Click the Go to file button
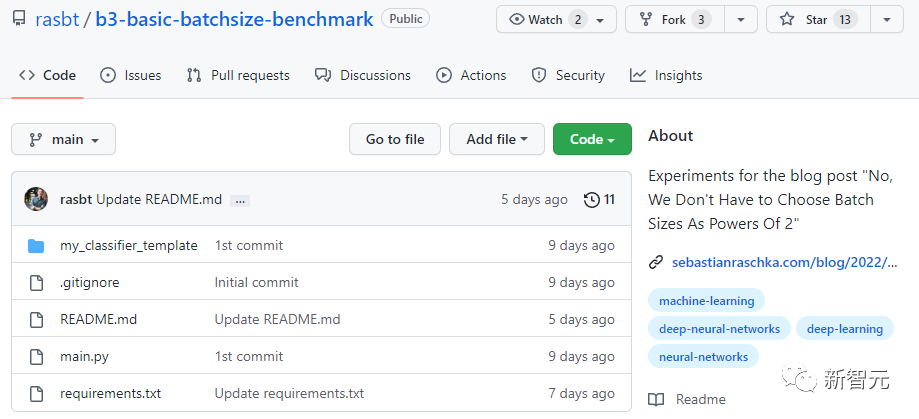The image size is (919, 419). [x=394, y=139]
